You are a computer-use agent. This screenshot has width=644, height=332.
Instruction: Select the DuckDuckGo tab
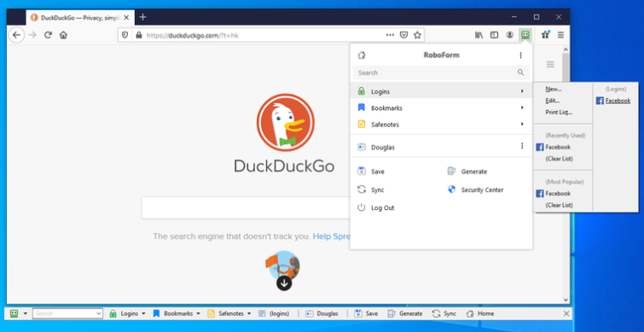point(79,18)
